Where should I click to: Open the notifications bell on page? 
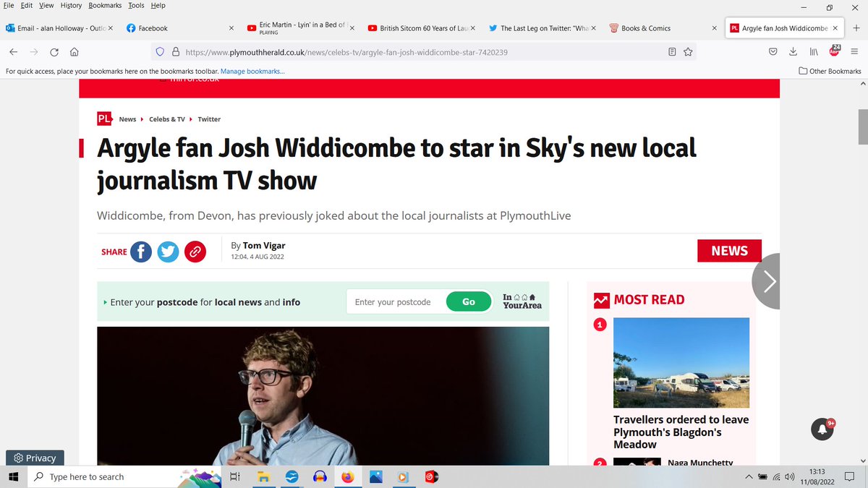pyautogui.click(x=822, y=429)
